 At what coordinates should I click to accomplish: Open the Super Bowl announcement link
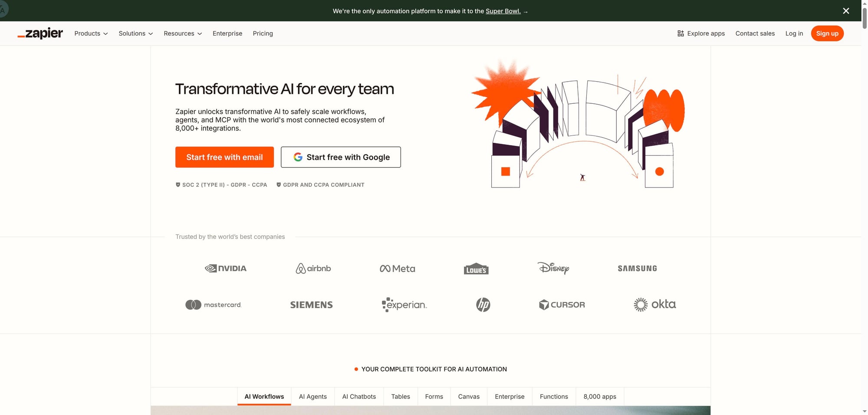click(x=503, y=11)
